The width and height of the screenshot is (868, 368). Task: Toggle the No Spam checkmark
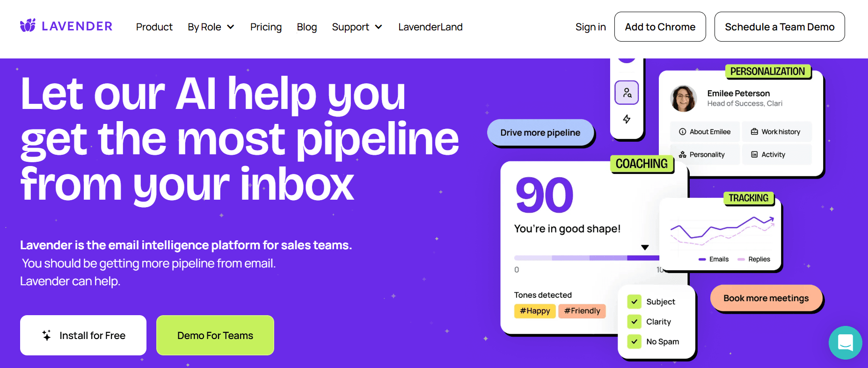pyautogui.click(x=635, y=341)
